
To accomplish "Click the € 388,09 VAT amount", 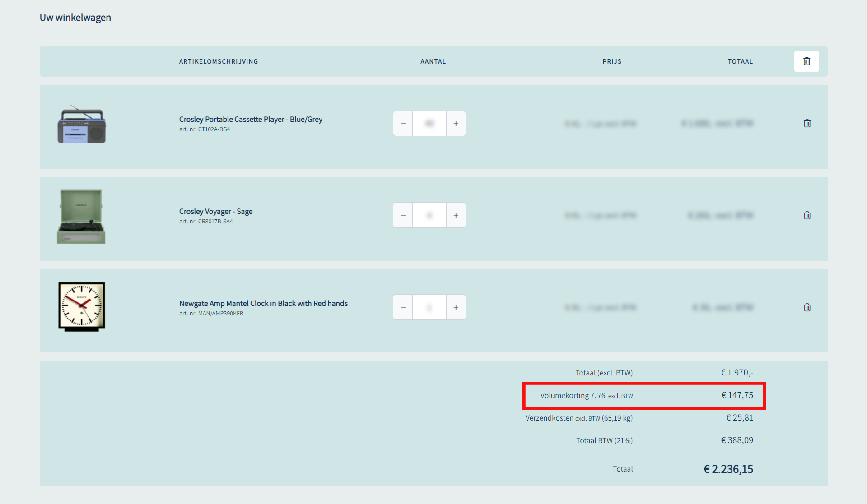I will tap(737, 440).
